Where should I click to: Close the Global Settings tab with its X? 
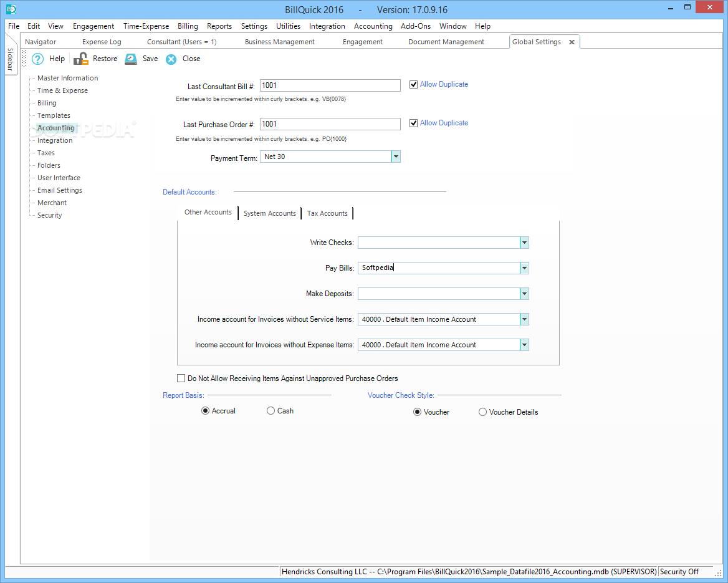point(572,42)
